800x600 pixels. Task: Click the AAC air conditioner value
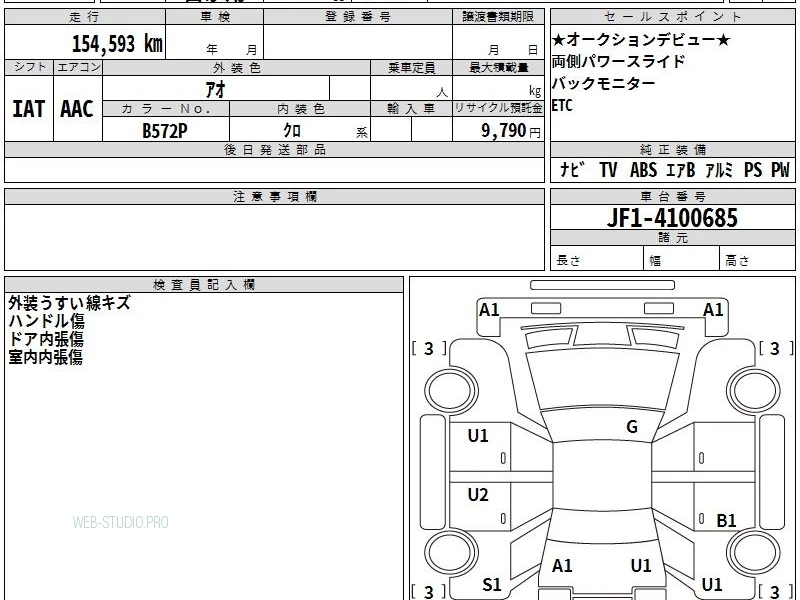pos(77,109)
